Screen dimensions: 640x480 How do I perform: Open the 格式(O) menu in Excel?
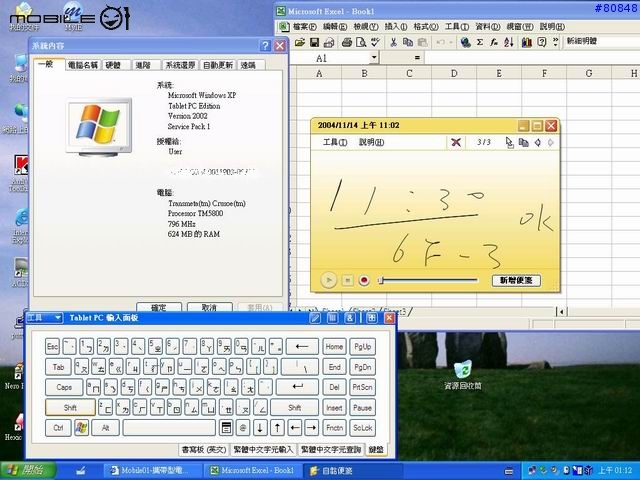click(x=426, y=27)
